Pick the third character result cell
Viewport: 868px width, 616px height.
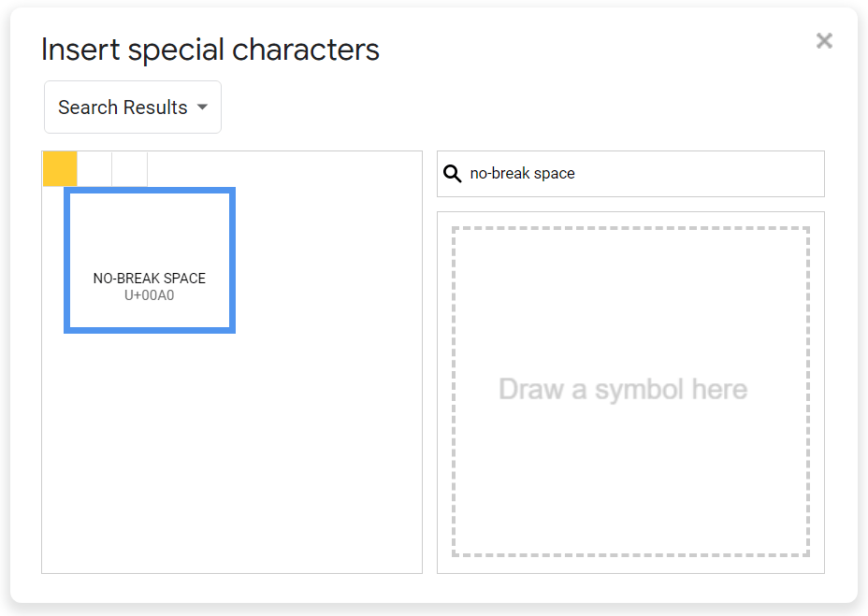[x=130, y=169]
